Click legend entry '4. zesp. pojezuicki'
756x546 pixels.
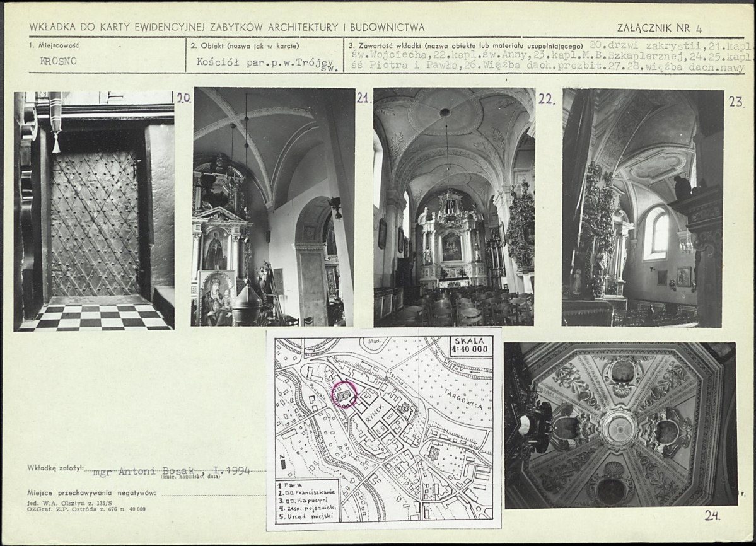coord(306,508)
